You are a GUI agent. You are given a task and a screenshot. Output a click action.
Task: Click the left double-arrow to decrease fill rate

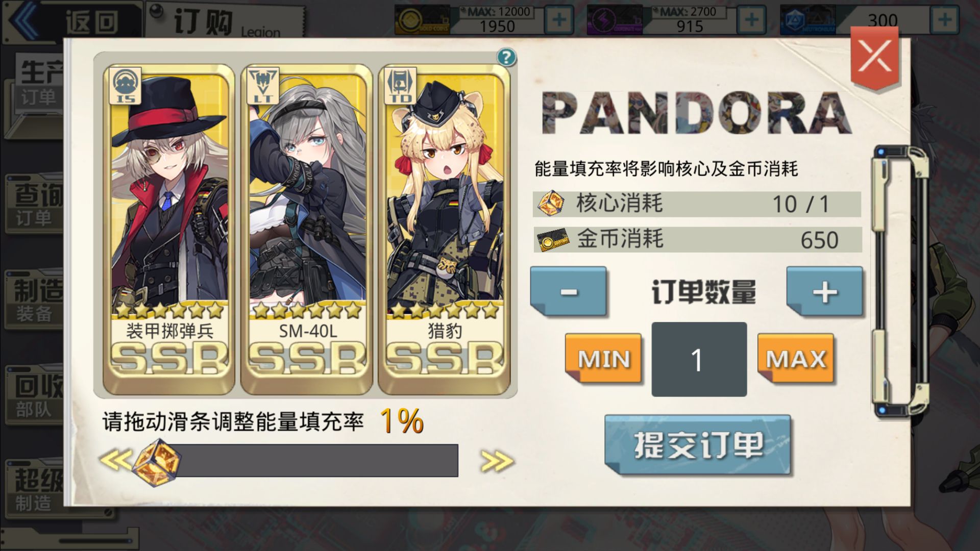click(115, 460)
